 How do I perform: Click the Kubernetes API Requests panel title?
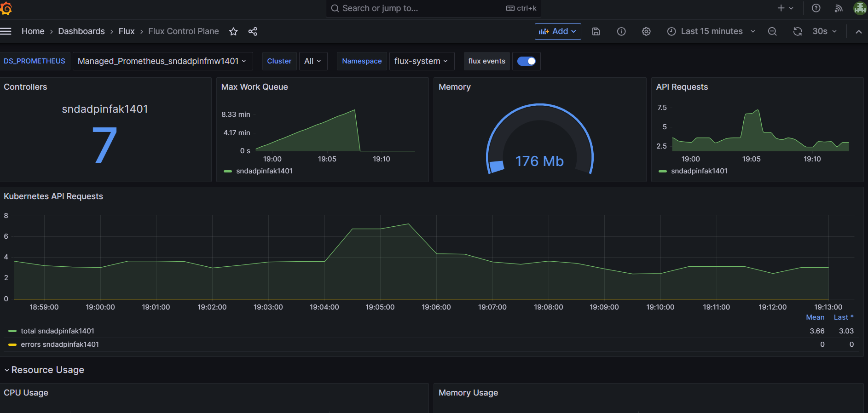pos(53,196)
